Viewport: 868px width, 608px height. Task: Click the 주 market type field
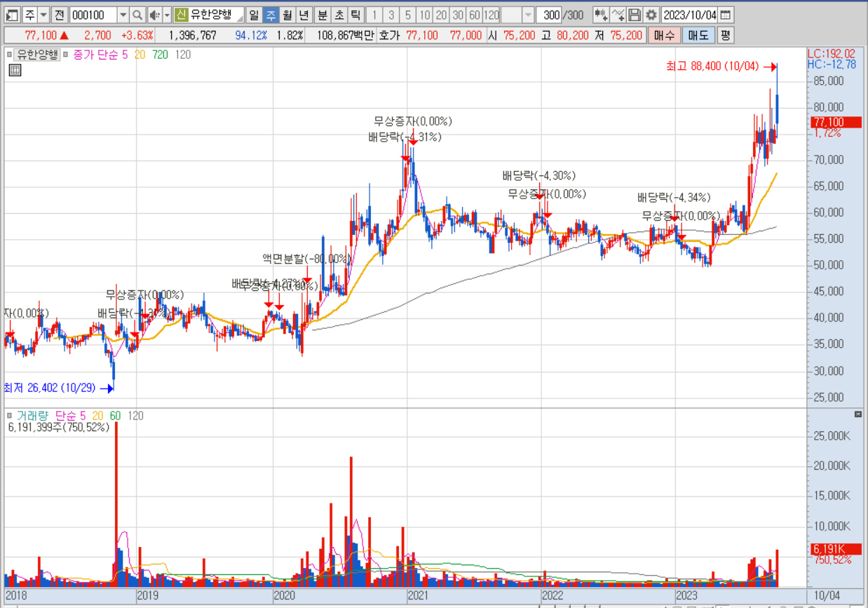(x=29, y=15)
